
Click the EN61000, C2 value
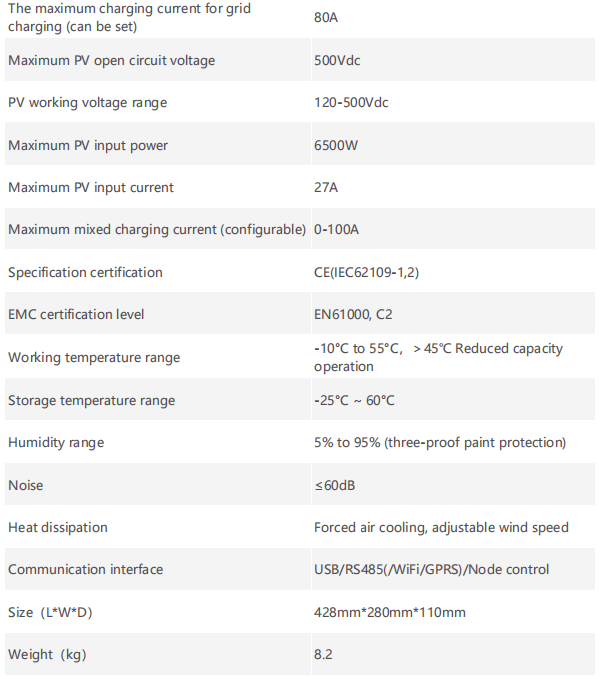coord(353,315)
